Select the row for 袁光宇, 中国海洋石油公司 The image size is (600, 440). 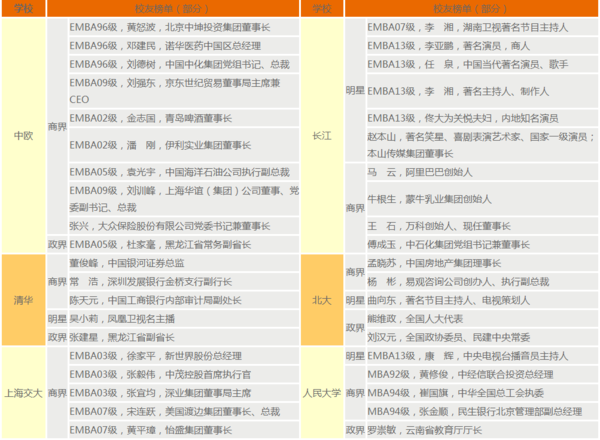184,172
